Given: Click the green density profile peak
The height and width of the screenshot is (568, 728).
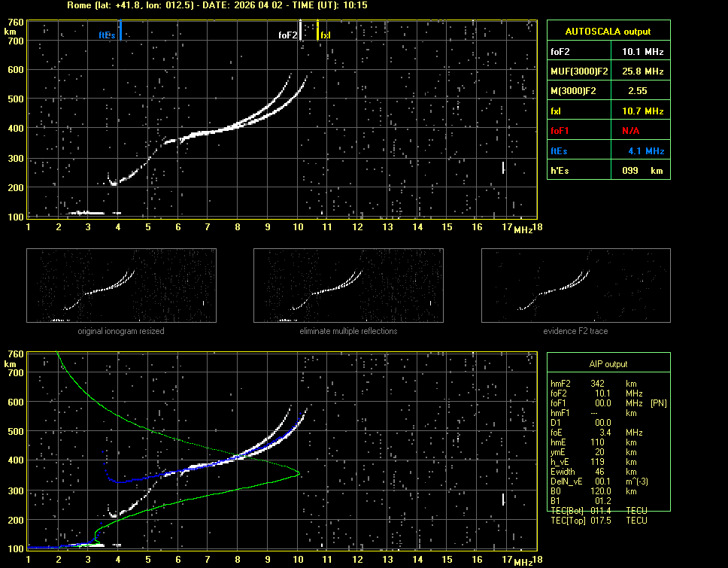Looking at the screenshot, I should coord(299,473).
